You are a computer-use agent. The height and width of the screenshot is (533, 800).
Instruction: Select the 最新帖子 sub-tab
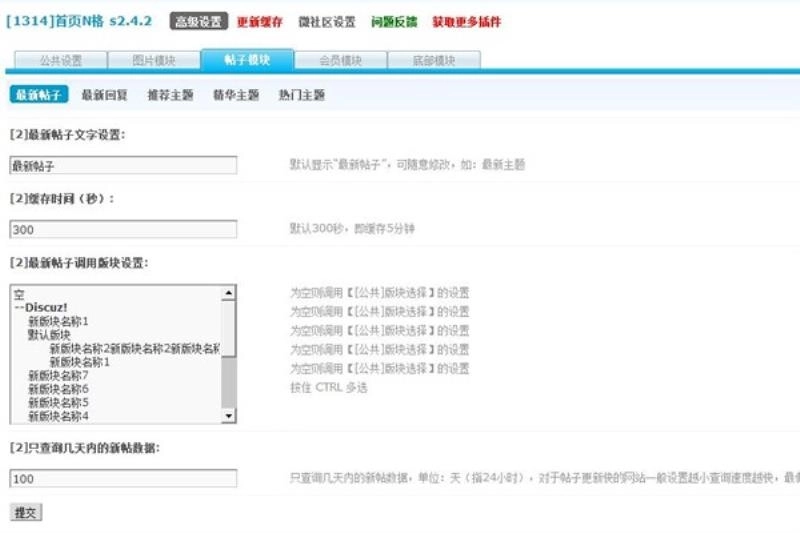39,94
